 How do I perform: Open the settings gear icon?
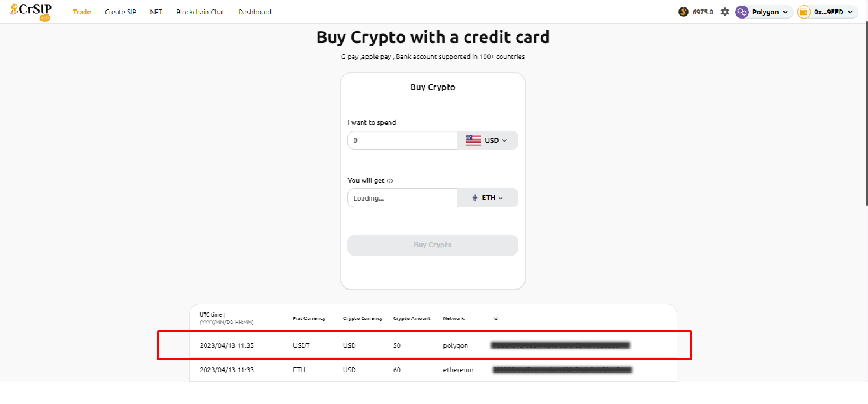(x=725, y=12)
